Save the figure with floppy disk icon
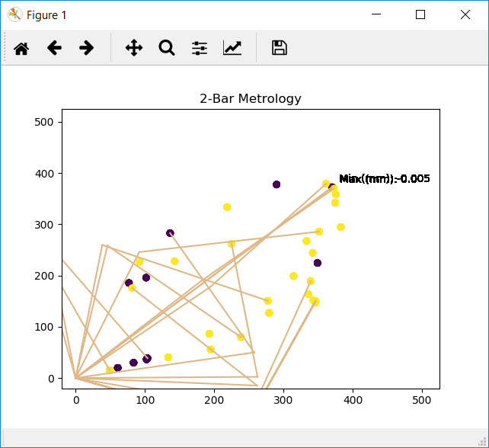This screenshot has height=448, width=489. (x=280, y=48)
